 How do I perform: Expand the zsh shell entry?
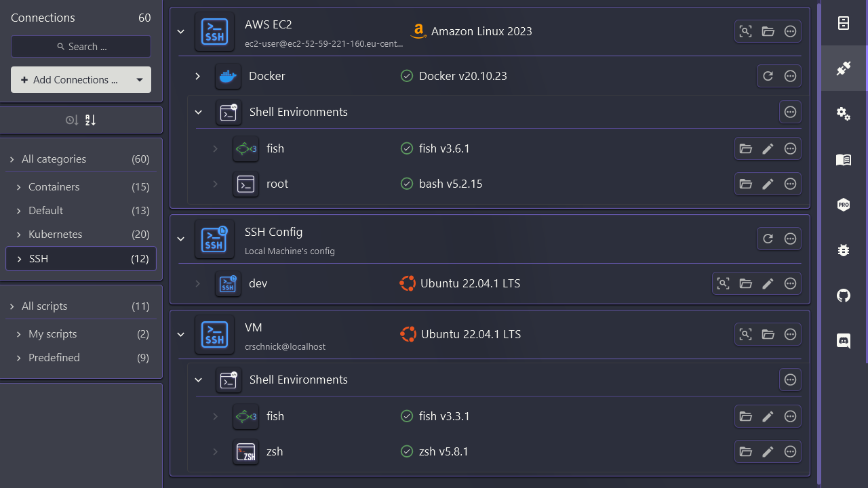215,451
